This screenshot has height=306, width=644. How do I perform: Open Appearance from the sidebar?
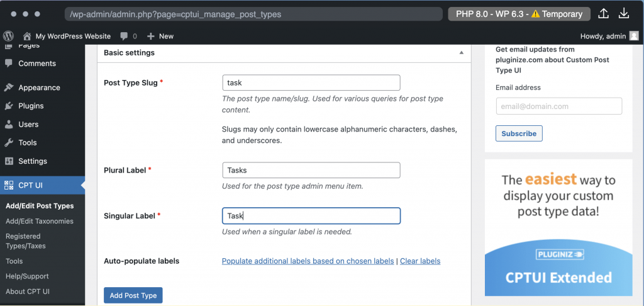(x=39, y=88)
